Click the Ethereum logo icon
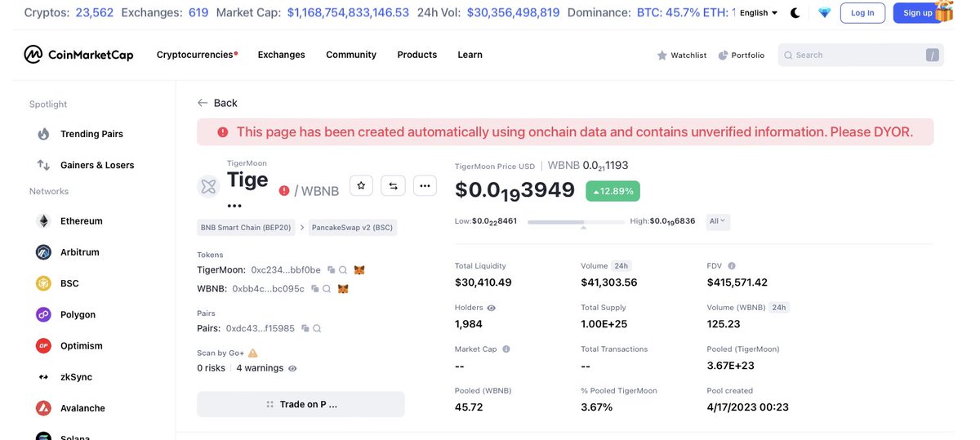Image resolution: width=980 pixels, height=440 pixels. (x=43, y=221)
